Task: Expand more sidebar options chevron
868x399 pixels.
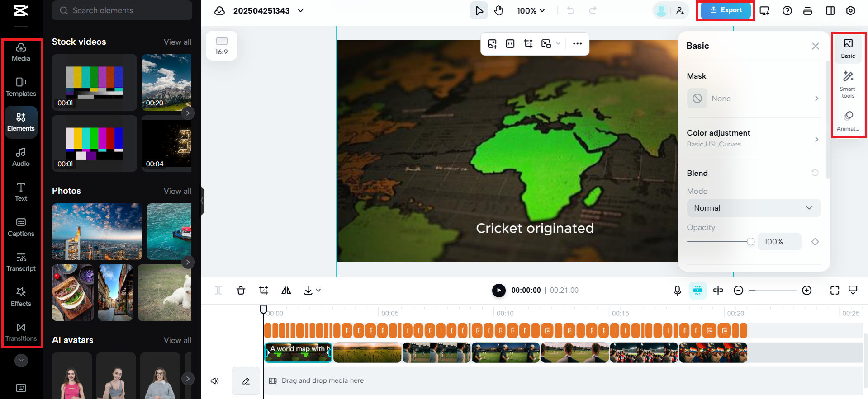Action: (21, 360)
